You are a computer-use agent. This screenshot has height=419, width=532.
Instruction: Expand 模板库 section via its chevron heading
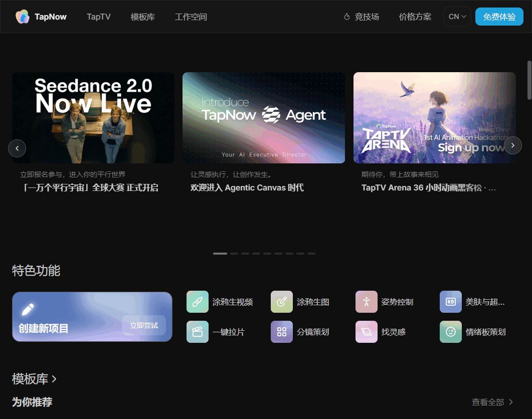pyautogui.click(x=34, y=378)
